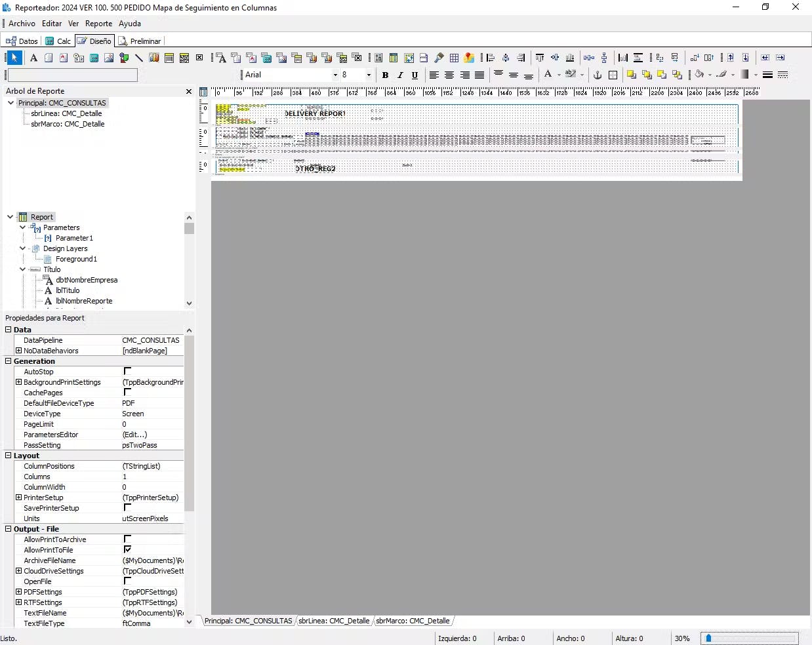Image resolution: width=812 pixels, height=645 pixels.
Task: Select the Shape component tool
Action: click(124, 58)
